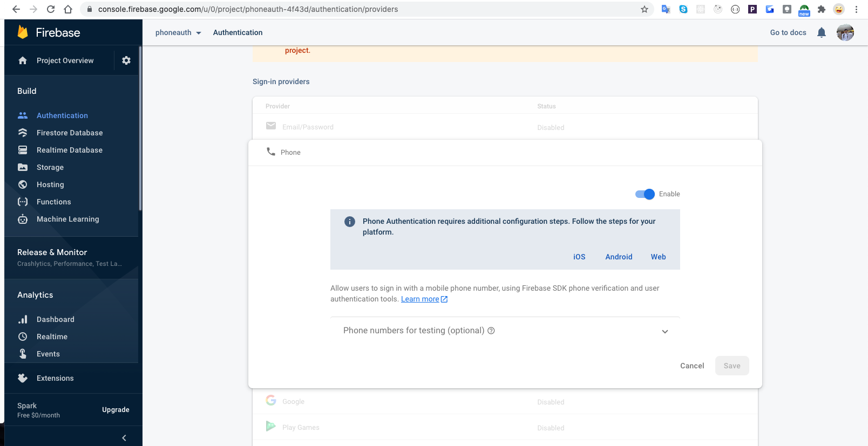Open Firestore Database from sidebar
868x446 pixels.
[69, 133]
